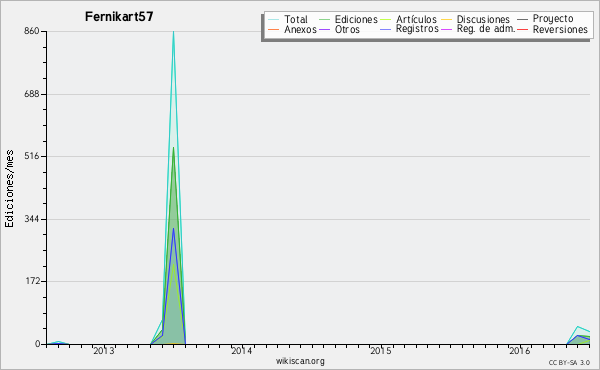The image size is (600, 370).
Task: Click the 2015 x-axis year label
Action: click(381, 351)
